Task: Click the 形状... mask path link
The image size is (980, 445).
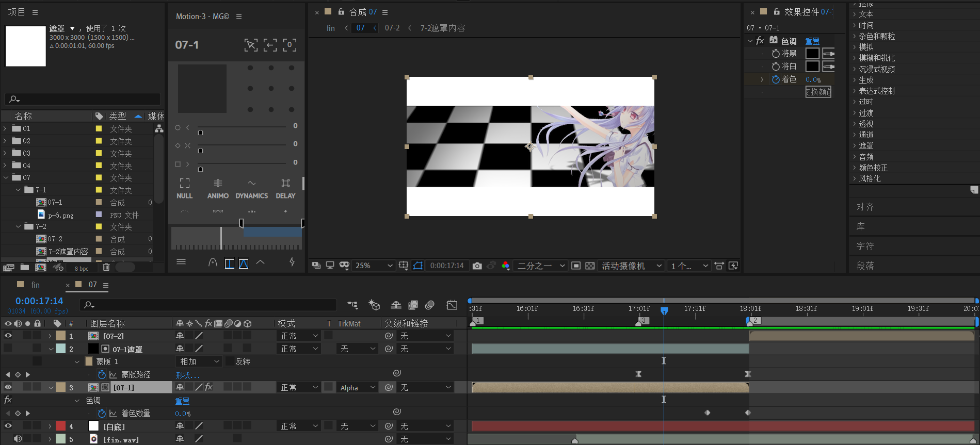Action: (x=188, y=375)
